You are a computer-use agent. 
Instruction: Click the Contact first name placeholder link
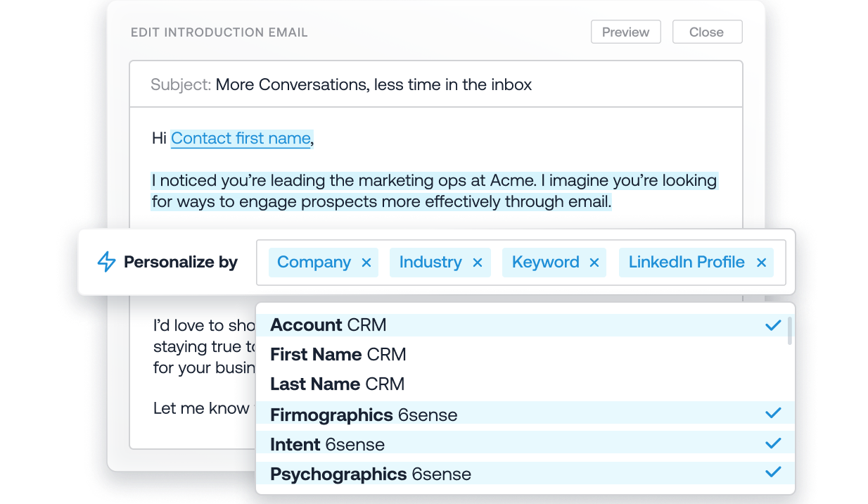point(241,139)
